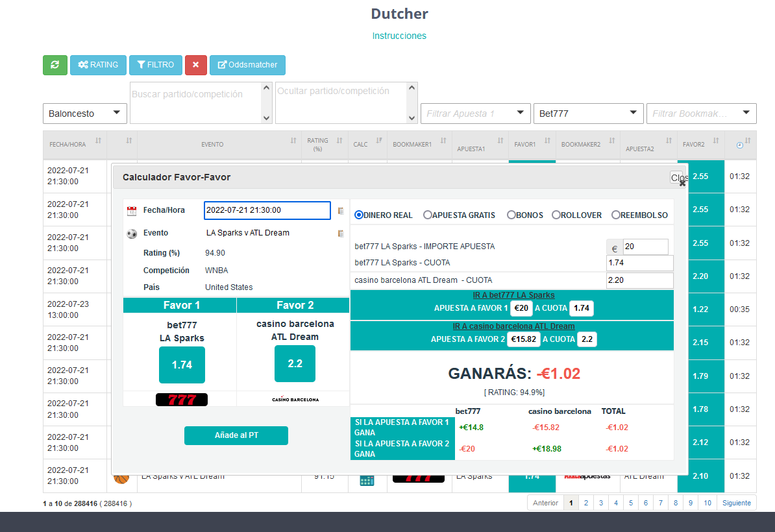
Task: Click the sort icon in CALC header
Action: [x=379, y=141]
